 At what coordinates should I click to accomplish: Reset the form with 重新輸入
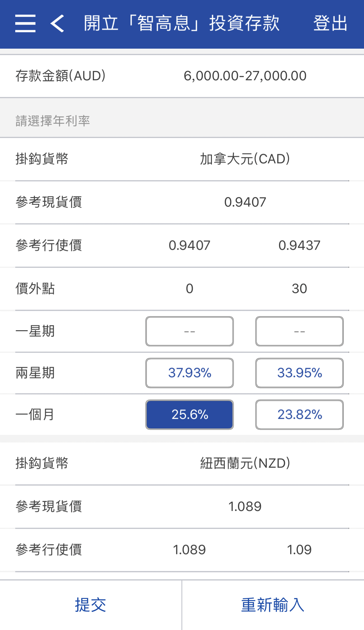point(273,605)
